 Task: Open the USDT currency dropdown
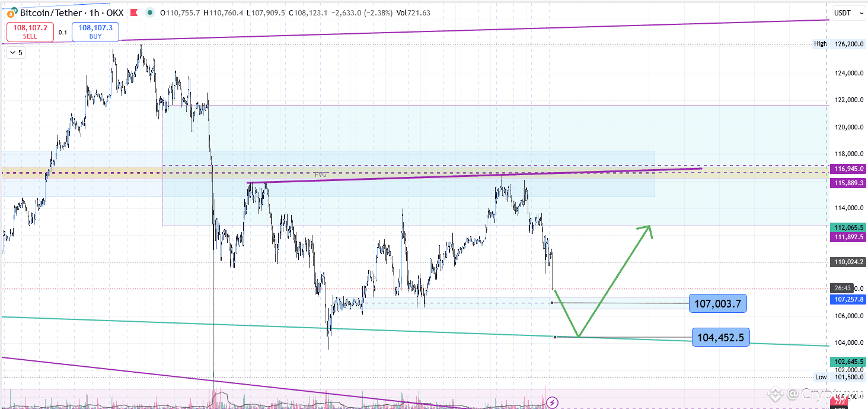[848, 12]
